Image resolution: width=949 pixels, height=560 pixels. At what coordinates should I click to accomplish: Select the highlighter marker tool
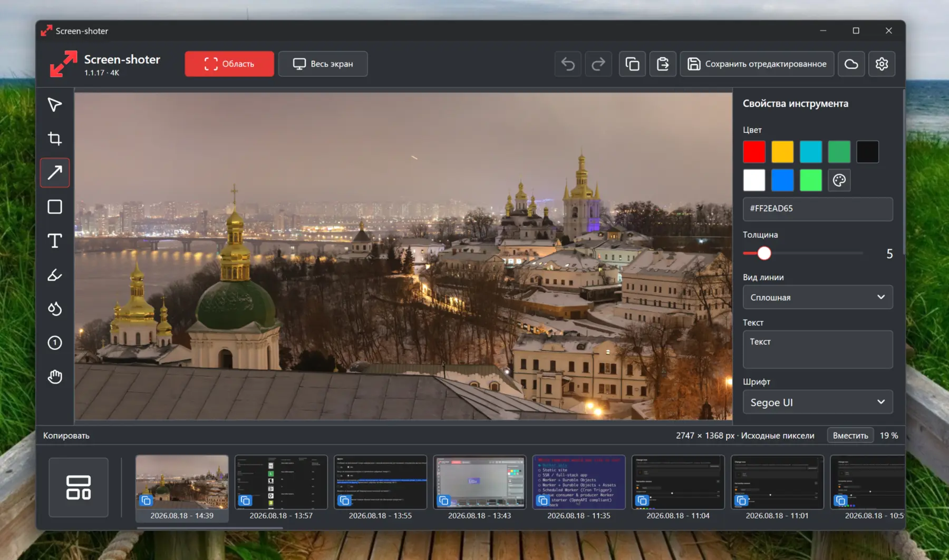pos(55,274)
